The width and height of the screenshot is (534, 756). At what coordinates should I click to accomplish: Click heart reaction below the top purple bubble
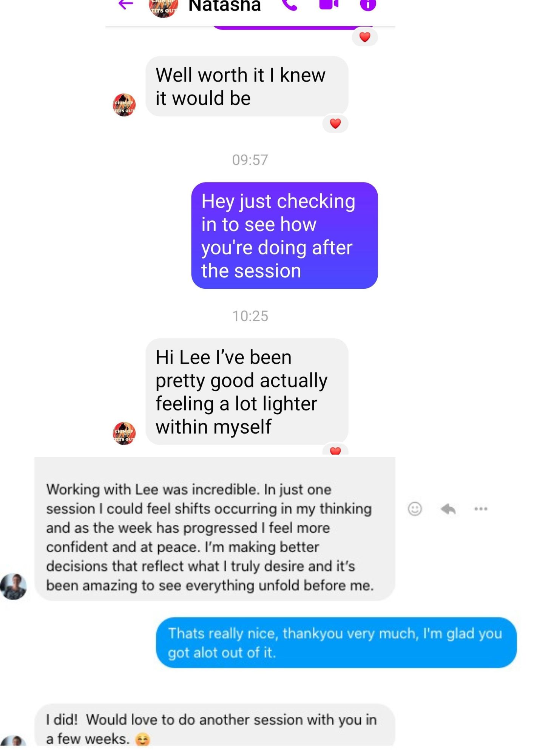[364, 37]
